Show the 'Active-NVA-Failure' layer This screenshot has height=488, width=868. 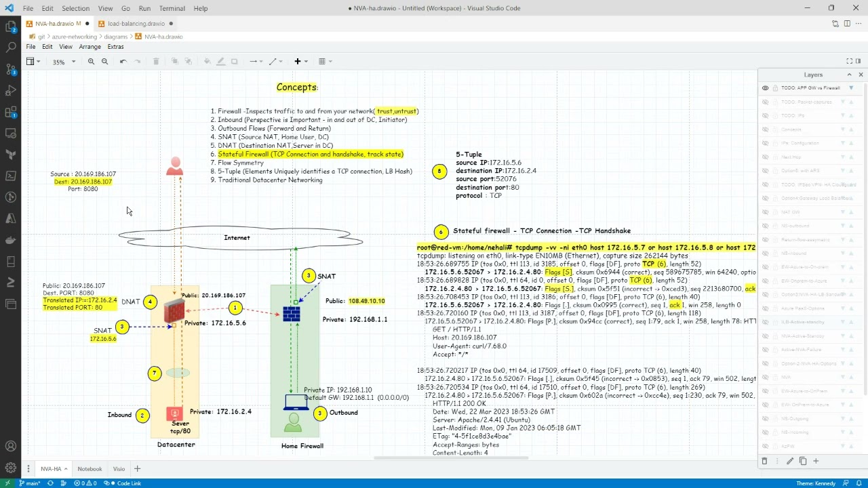(x=765, y=350)
